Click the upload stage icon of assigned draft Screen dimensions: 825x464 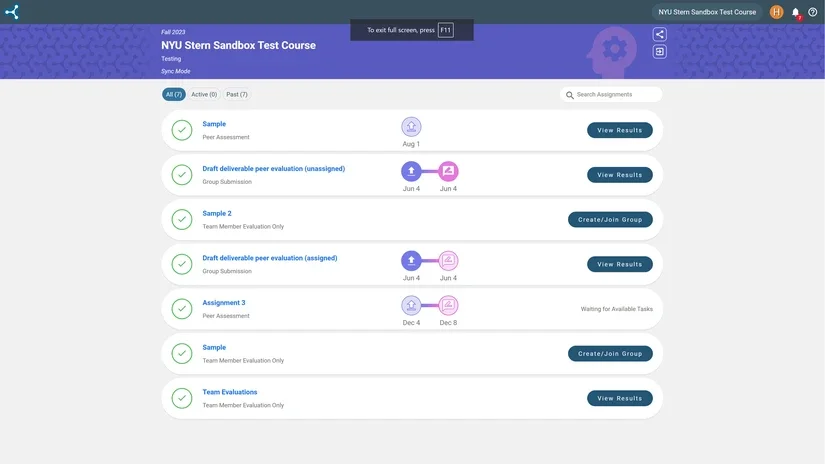click(411, 260)
